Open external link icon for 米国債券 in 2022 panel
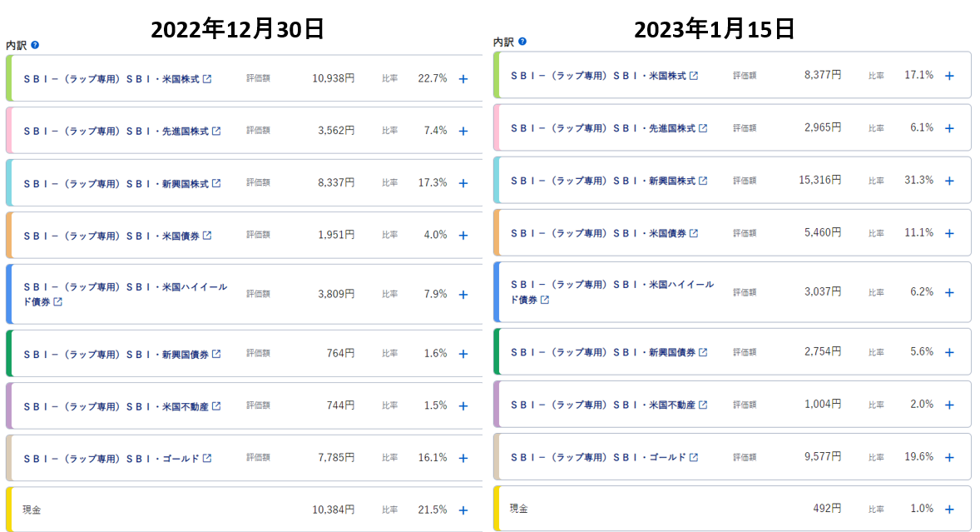 click(207, 236)
